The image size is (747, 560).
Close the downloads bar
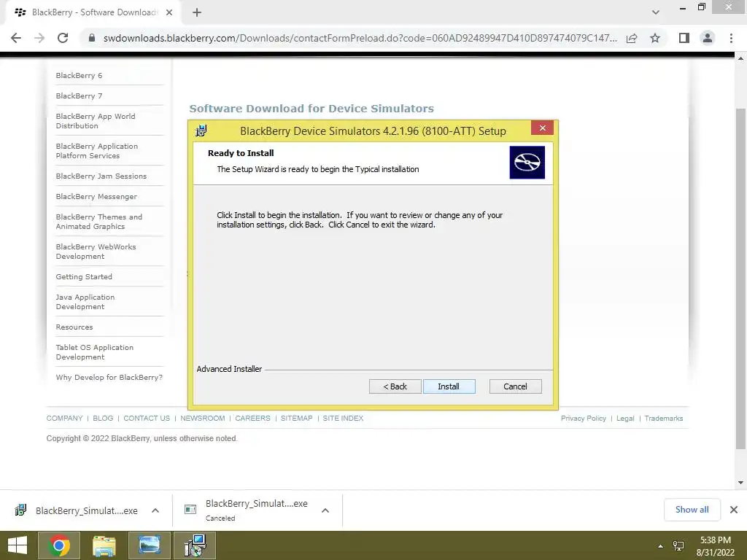pos(734,510)
